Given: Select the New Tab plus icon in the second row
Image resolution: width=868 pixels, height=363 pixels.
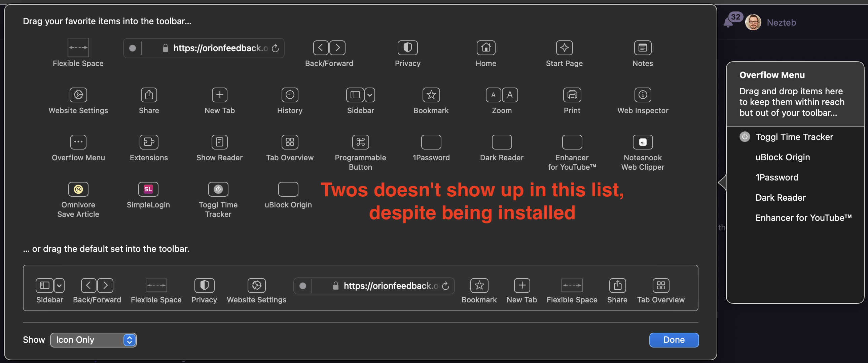Looking at the screenshot, I should [x=220, y=95].
